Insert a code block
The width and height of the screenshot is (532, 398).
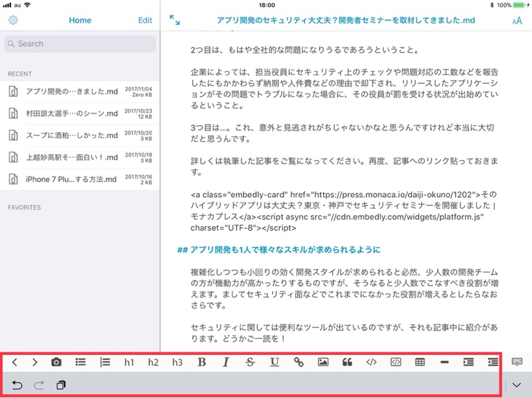coord(396,362)
